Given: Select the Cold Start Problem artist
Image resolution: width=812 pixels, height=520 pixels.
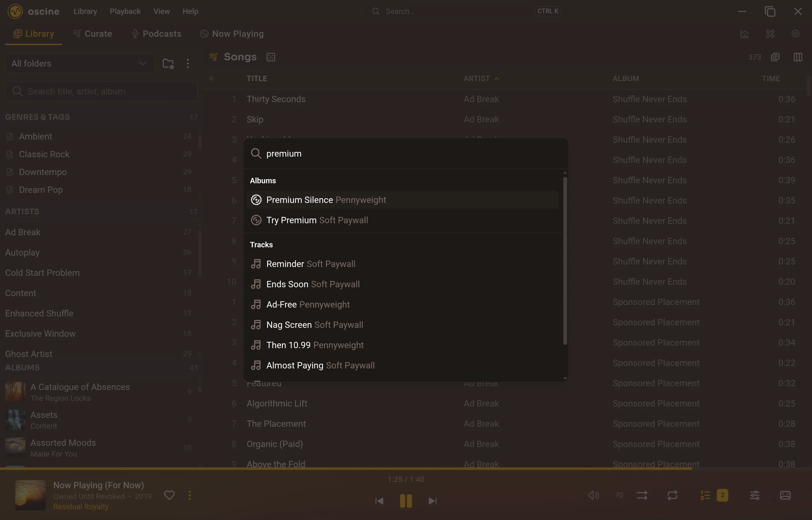Looking at the screenshot, I should (98, 273).
